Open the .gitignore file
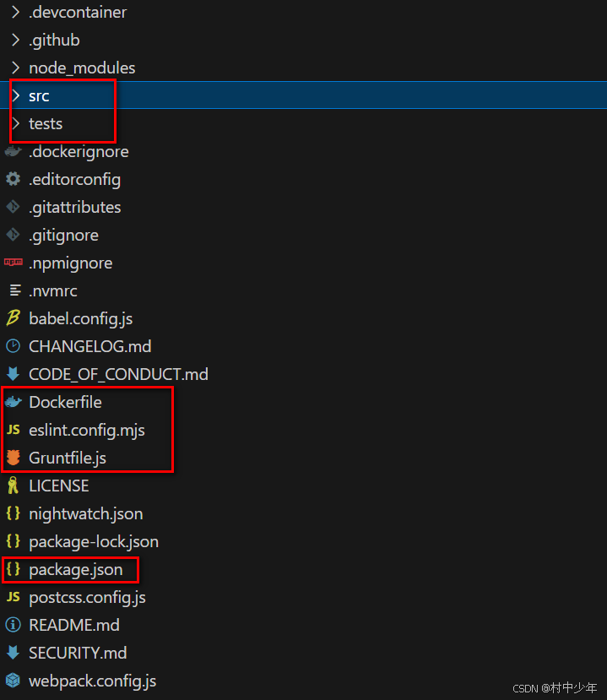Image resolution: width=607 pixels, height=700 pixels. 64,236
